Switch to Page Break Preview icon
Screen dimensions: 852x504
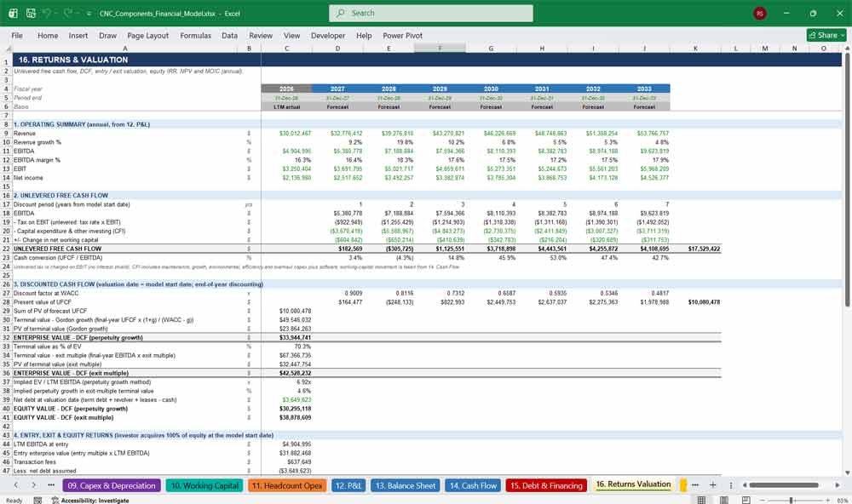tap(746, 500)
